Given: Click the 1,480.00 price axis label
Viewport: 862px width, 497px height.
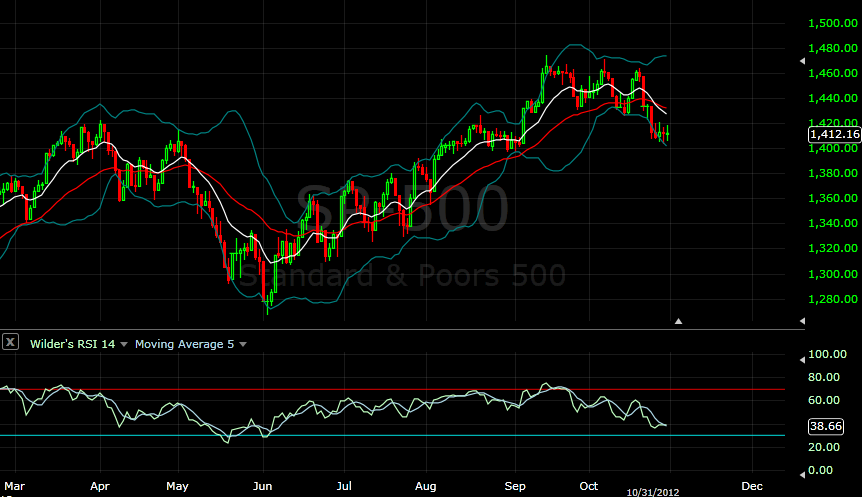Looking at the screenshot, I should (833, 48).
